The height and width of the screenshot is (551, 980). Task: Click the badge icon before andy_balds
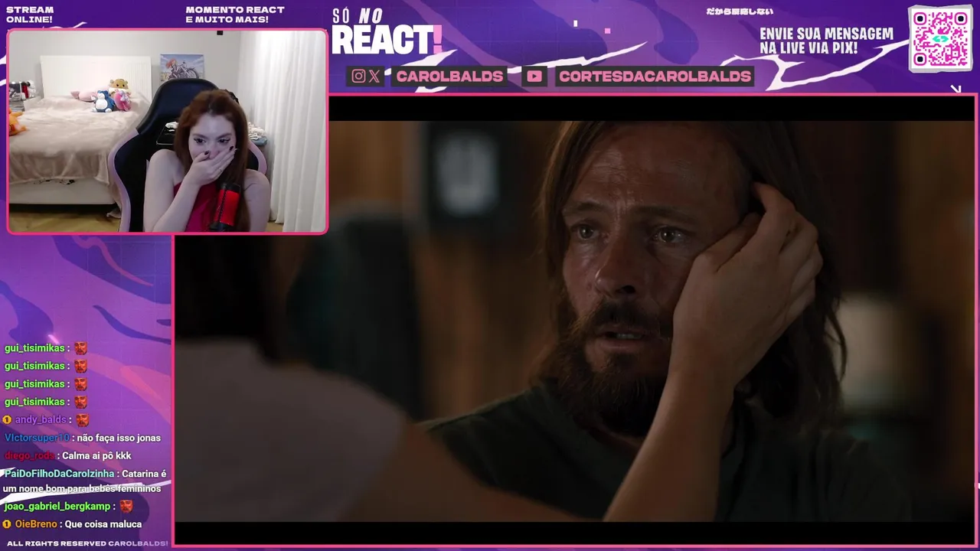click(7, 419)
